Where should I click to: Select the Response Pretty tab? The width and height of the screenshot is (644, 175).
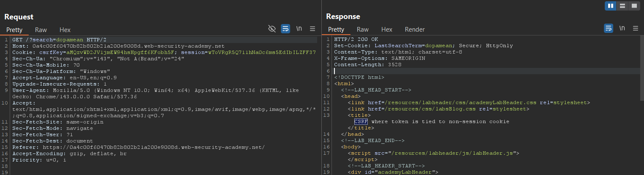click(336, 30)
